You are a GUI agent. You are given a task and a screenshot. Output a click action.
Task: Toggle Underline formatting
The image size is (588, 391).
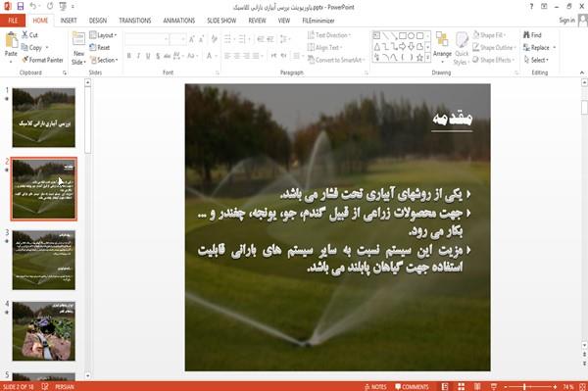tap(148, 56)
